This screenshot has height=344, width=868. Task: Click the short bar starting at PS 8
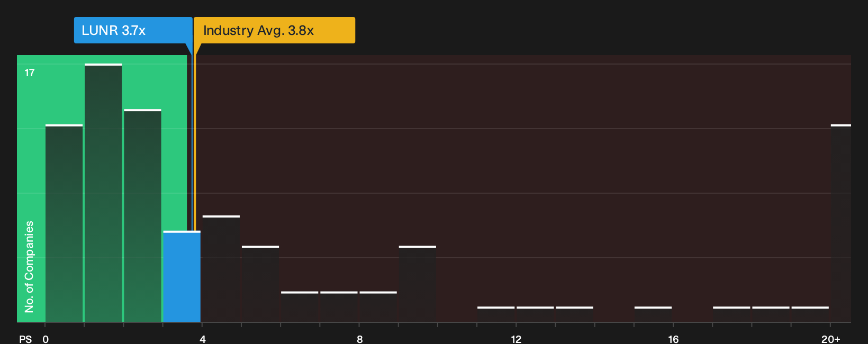click(x=378, y=307)
